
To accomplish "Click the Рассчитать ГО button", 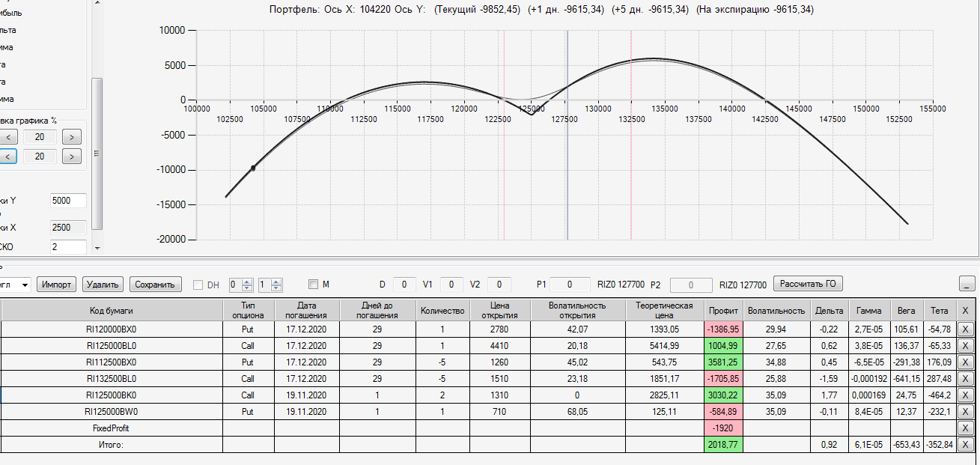I will (x=808, y=284).
